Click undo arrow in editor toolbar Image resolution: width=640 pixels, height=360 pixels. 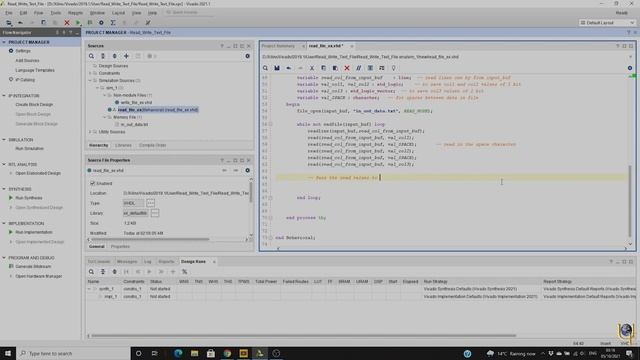point(289,68)
